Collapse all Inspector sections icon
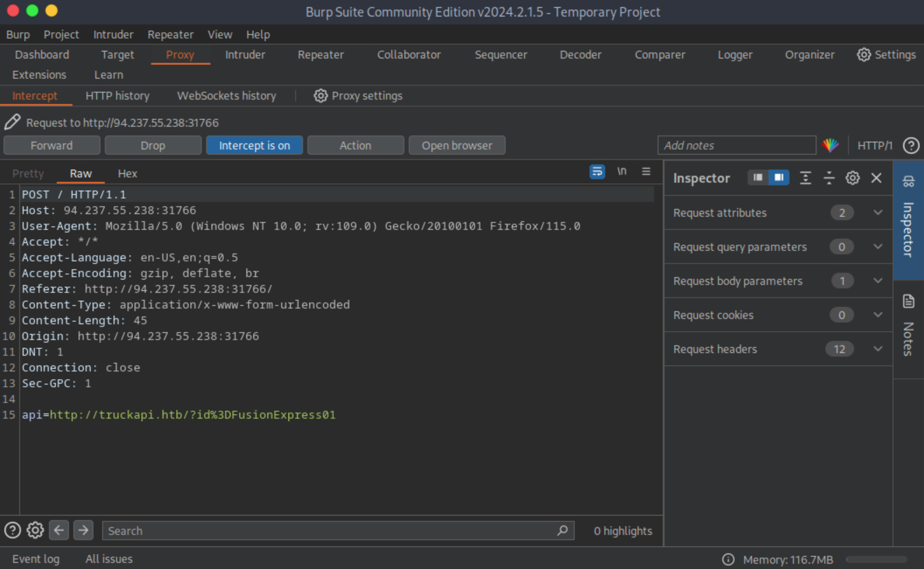Screen dimensions: 924x569 [x=829, y=178]
